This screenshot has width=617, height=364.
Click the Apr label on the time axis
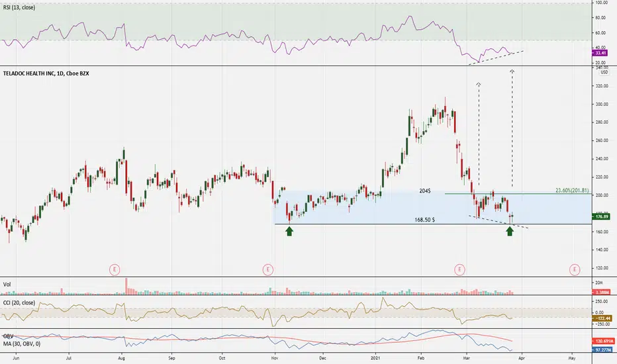[x=522, y=359]
